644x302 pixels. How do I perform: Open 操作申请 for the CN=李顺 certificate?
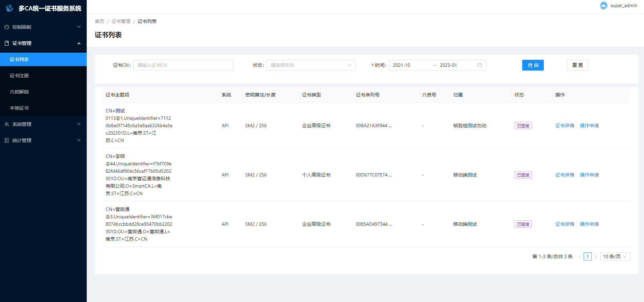pyautogui.click(x=589, y=175)
